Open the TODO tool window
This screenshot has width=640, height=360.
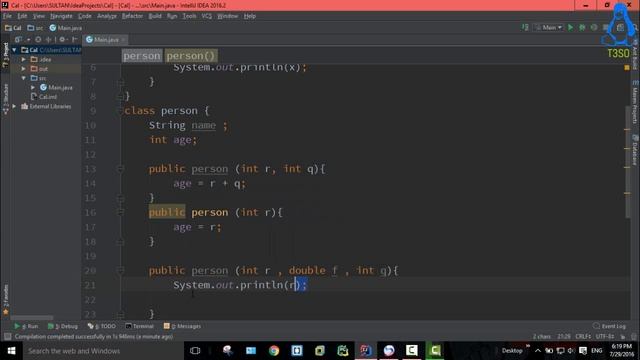[102, 326]
